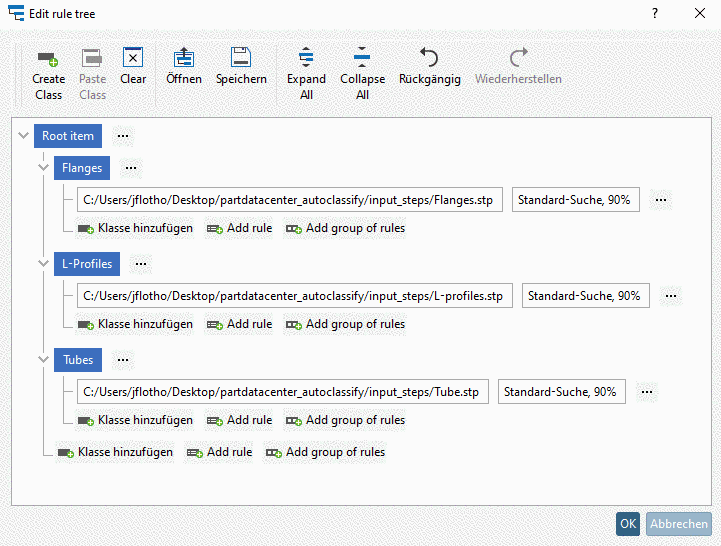Click Klasse hinzufügen at Root item level

coord(115,452)
